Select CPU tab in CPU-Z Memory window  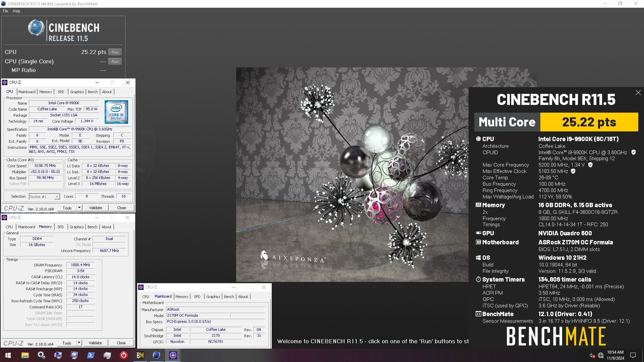pos(9,227)
